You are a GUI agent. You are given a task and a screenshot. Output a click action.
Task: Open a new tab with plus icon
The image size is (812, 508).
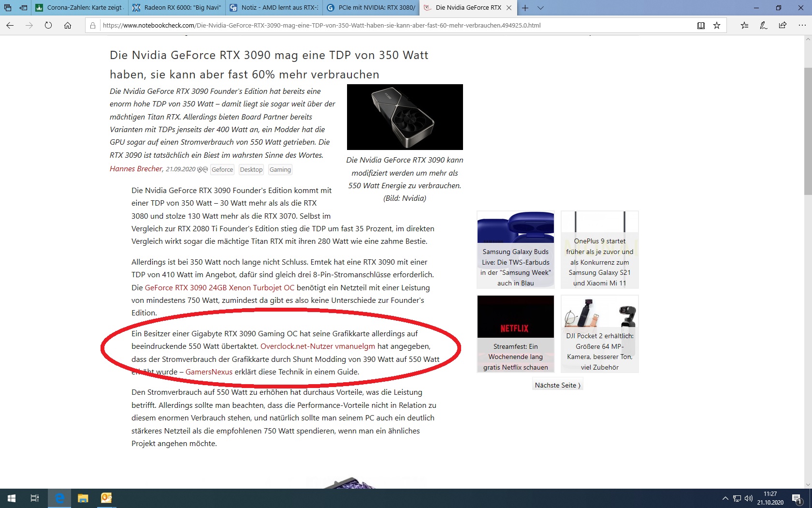point(525,8)
